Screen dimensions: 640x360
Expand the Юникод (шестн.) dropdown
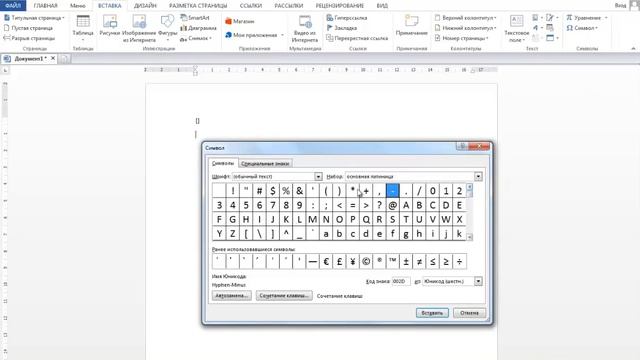[478, 281]
